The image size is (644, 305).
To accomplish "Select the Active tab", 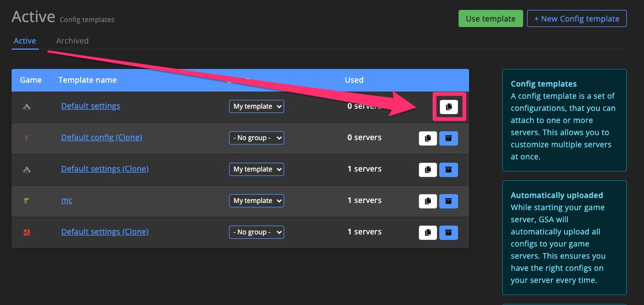I will 25,41.
